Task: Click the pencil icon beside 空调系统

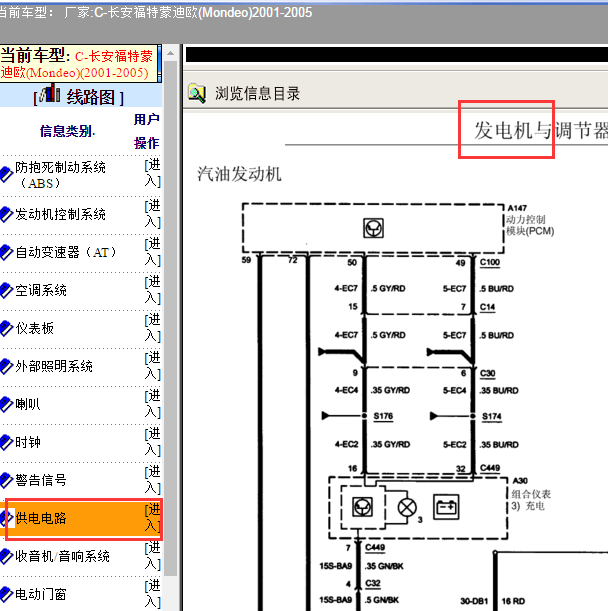Action: click(6, 291)
